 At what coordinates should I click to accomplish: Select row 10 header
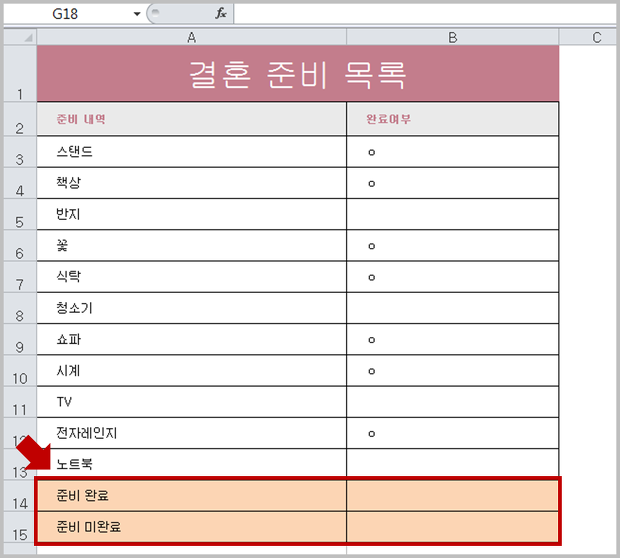(20, 371)
